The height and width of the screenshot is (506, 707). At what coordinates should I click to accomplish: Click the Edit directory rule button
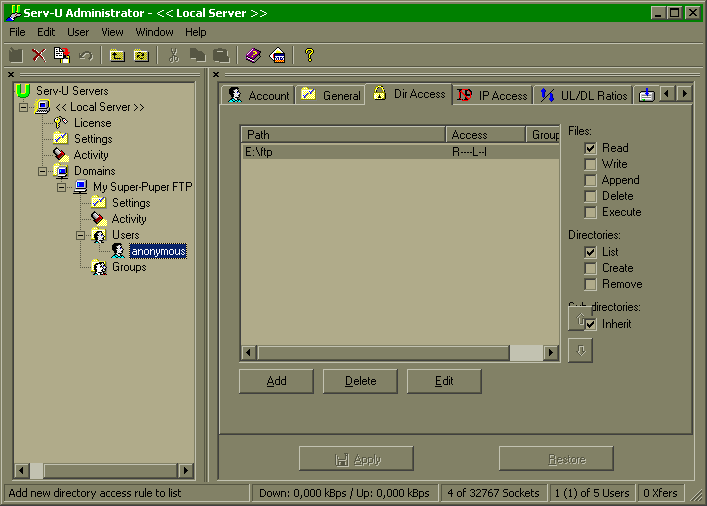[x=444, y=381]
